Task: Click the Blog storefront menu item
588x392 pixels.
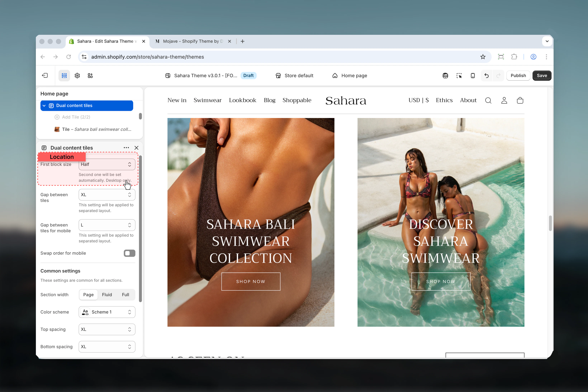Action: point(269,100)
